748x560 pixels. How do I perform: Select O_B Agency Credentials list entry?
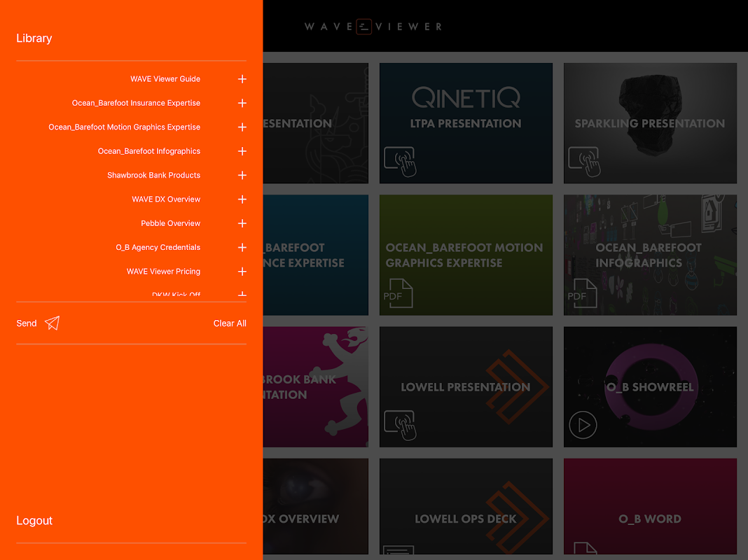[158, 247]
